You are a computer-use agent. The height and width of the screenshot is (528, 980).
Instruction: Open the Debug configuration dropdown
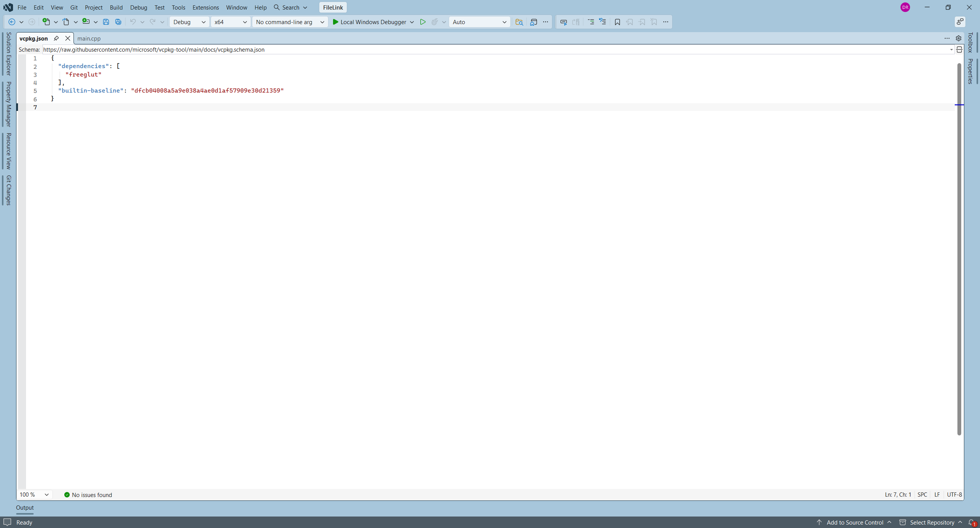tap(189, 22)
